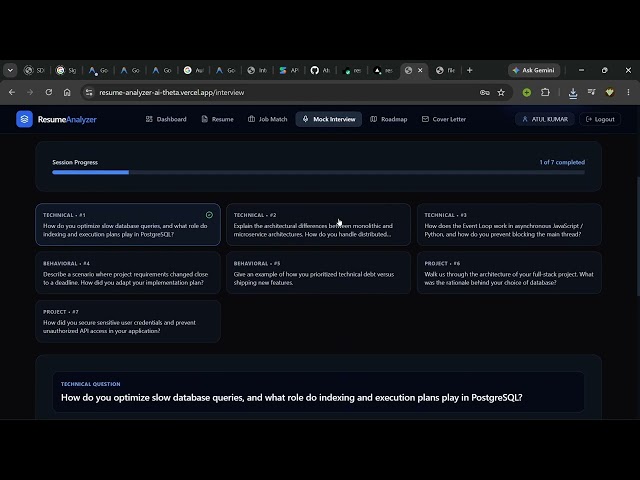The image size is (640, 480).
Task: Click the media control icon in toolbar
Action: click(591, 92)
